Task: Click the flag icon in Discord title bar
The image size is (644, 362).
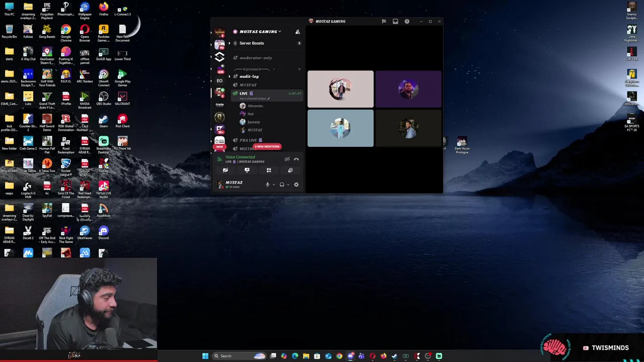Action: click(x=384, y=22)
